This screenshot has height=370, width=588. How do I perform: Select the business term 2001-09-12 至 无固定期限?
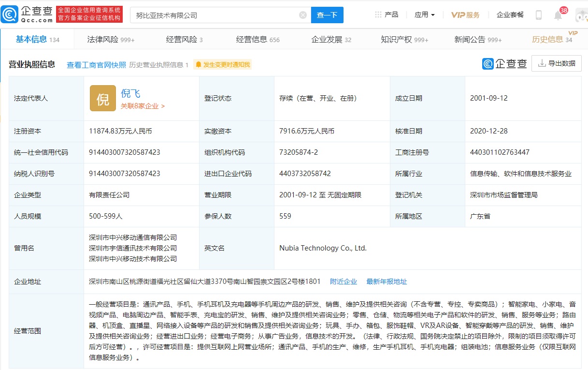[x=320, y=195]
